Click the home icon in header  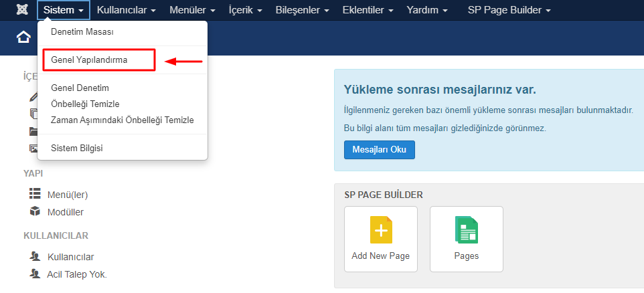tap(23, 37)
